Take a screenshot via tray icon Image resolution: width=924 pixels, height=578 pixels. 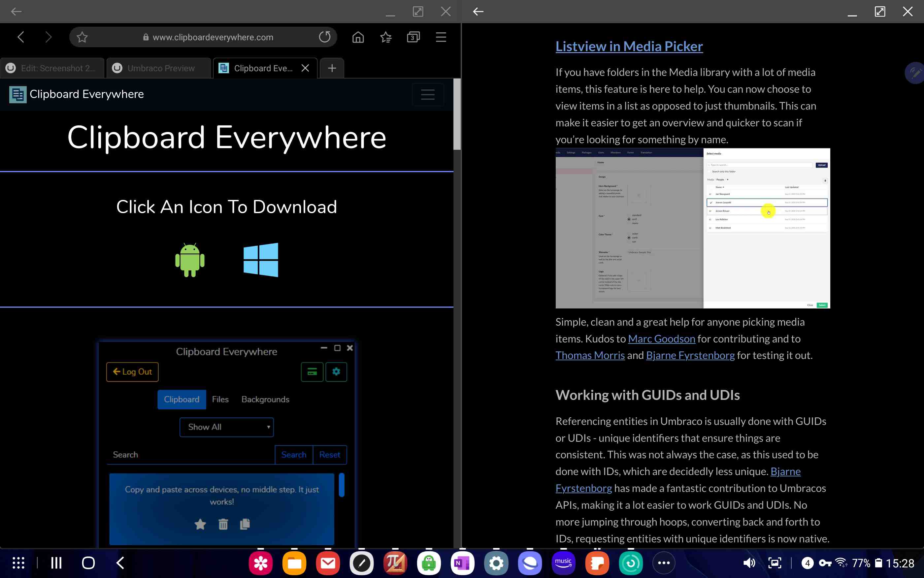775,563
